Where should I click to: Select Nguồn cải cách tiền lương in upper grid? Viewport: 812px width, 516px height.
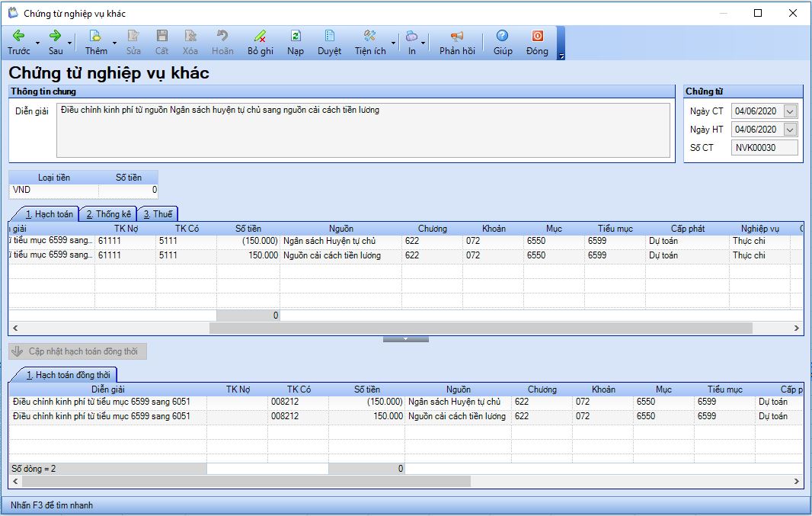click(x=332, y=255)
